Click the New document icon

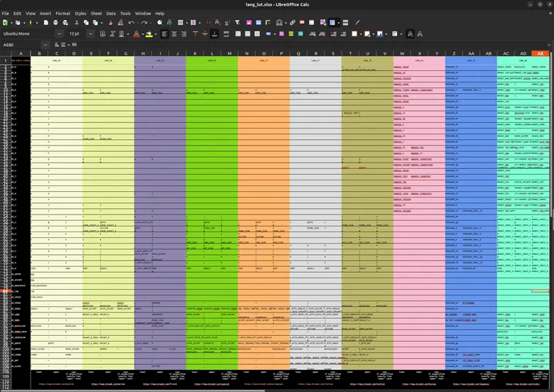pos(5,23)
